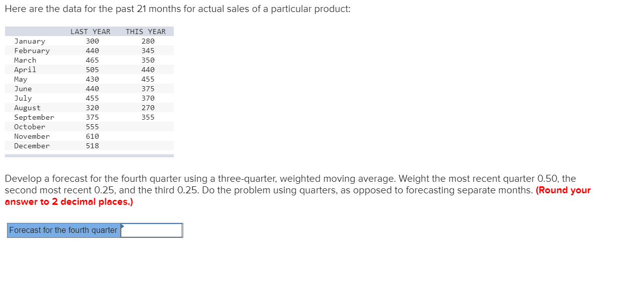Click the LAST YEAR column header
The width and height of the screenshot is (644, 295).
(x=90, y=32)
